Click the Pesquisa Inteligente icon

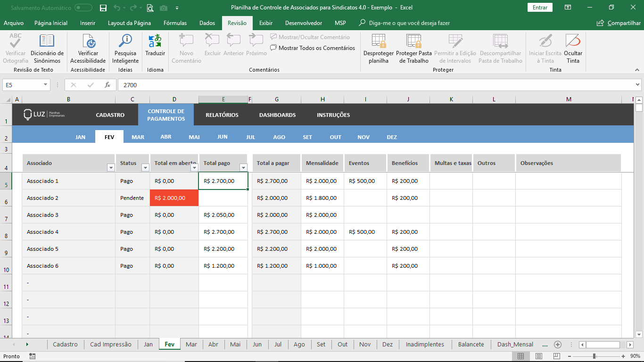(125, 41)
